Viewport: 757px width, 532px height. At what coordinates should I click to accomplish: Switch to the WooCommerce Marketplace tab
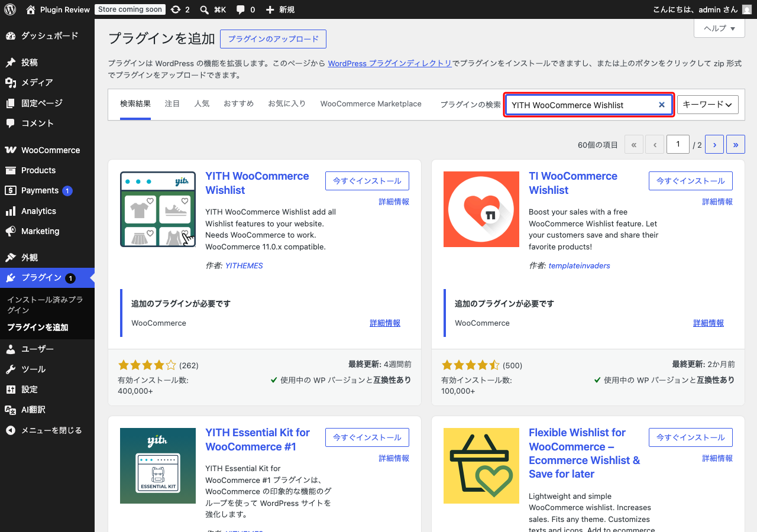(371, 104)
